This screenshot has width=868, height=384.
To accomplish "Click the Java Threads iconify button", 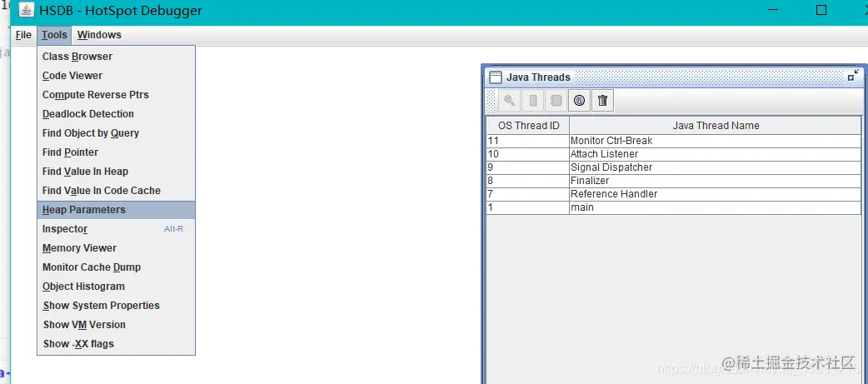I will pyautogui.click(x=853, y=76).
